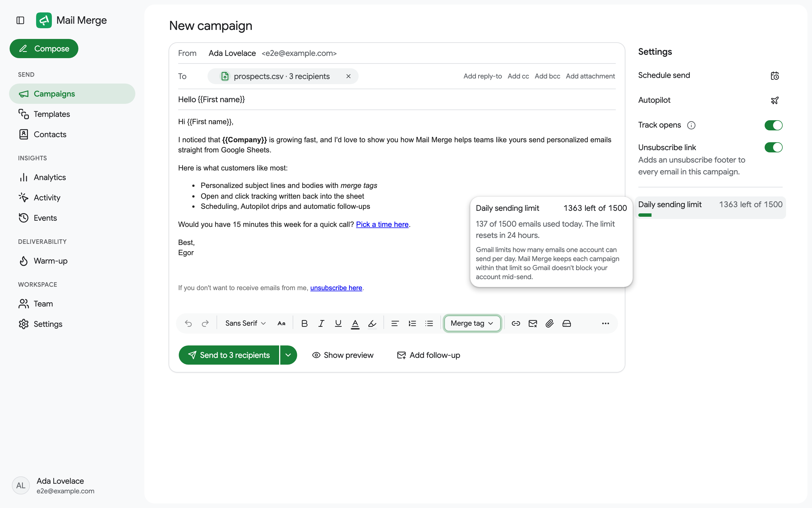Disable the Track opens toggle
This screenshot has width=812, height=508.
point(773,125)
